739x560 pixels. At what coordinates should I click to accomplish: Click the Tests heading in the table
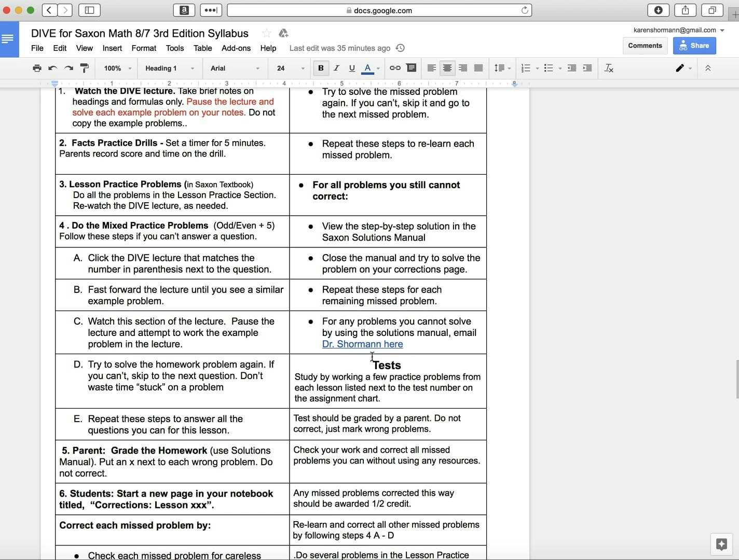[x=387, y=365]
